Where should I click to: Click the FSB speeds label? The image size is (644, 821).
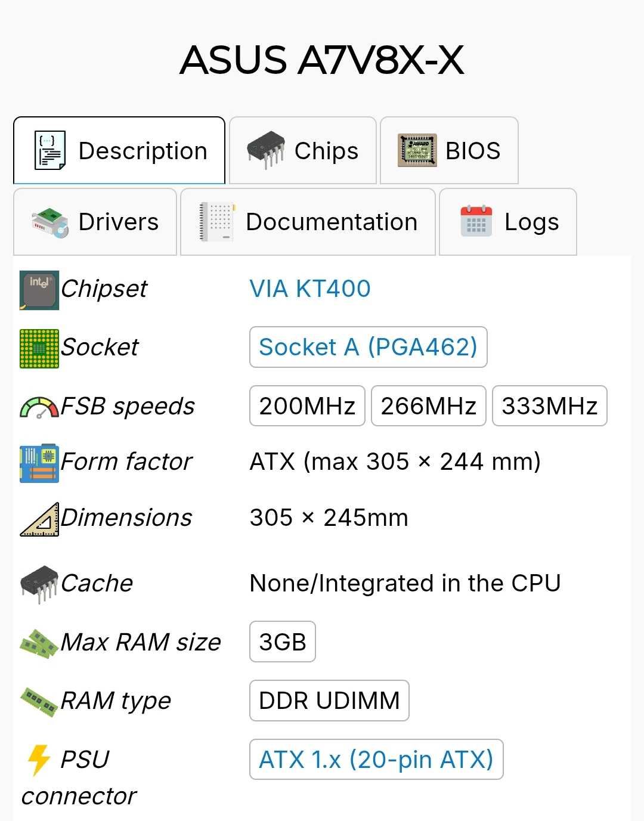pyautogui.click(x=128, y=407)
